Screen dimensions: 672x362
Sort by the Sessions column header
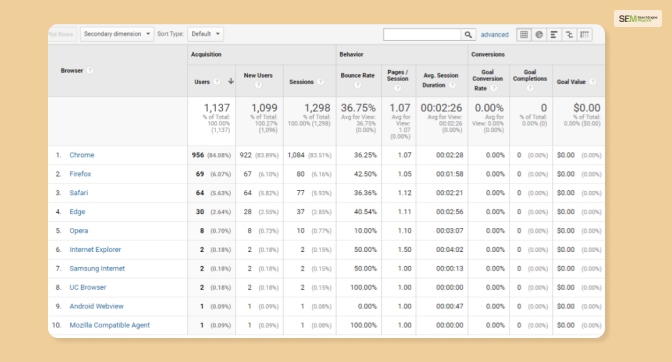(x=301, y=81)
